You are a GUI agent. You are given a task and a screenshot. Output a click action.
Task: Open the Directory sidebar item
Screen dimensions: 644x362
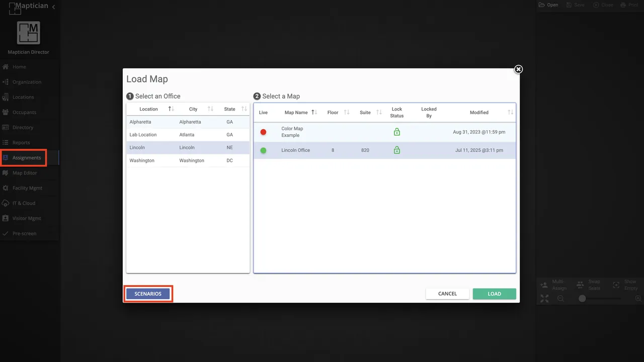click(30, 128)
